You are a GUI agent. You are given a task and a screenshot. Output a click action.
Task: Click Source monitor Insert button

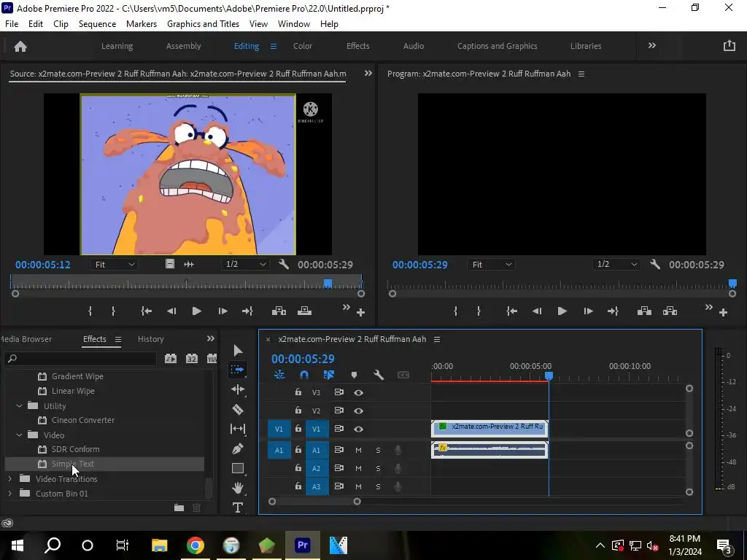click(279, 311)
